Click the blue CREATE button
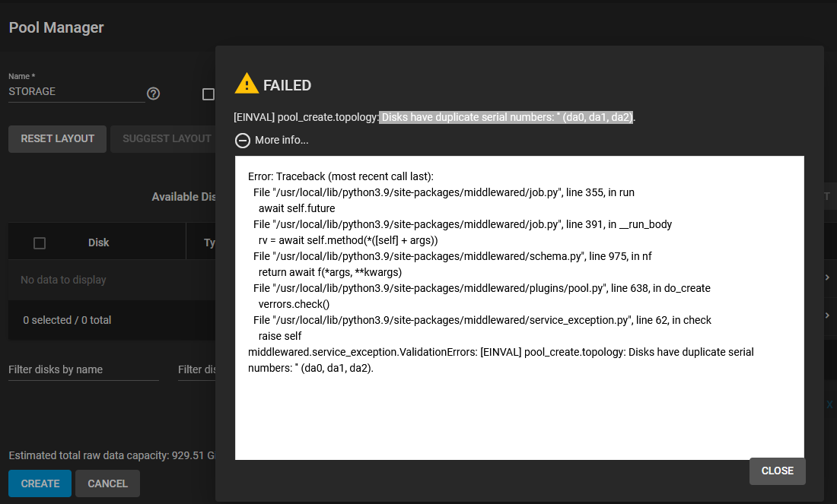 [40, 483]
